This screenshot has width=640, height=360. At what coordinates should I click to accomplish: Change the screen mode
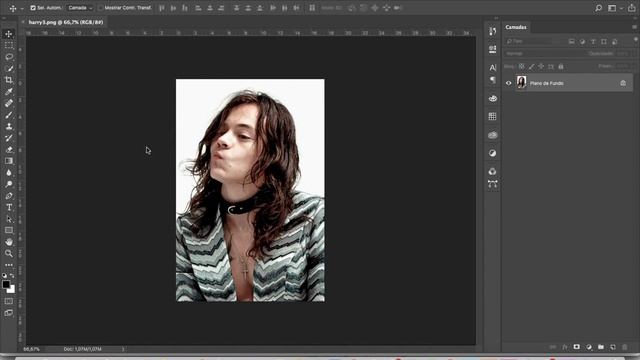[9, 313]
